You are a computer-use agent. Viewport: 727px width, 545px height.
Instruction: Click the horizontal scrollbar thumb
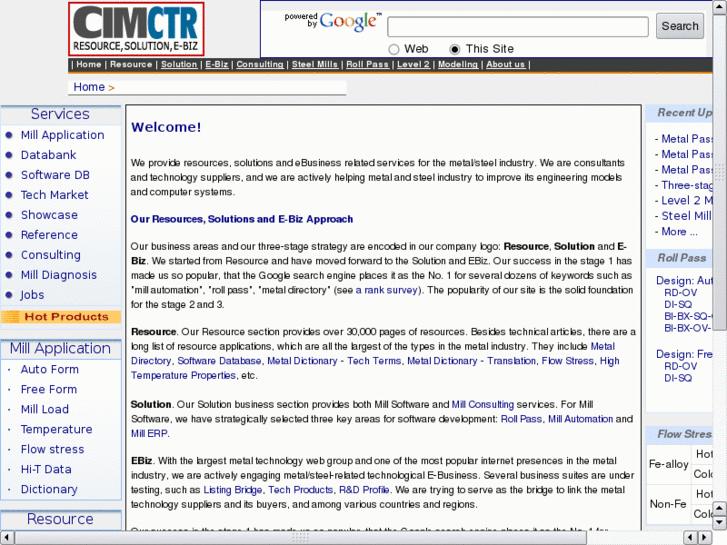pyautogui.click(x=301, y=538)
